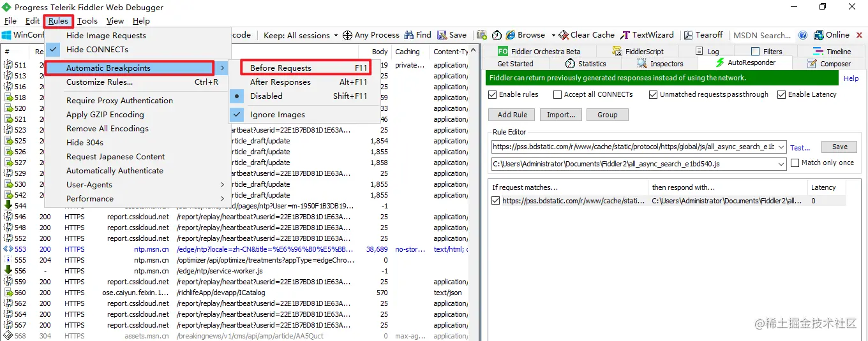Image resolution: width=868 pixels, height=341 pixels.
Task: Click the WinConfig Windows logo icon
Action: click(x=6, y=36)
